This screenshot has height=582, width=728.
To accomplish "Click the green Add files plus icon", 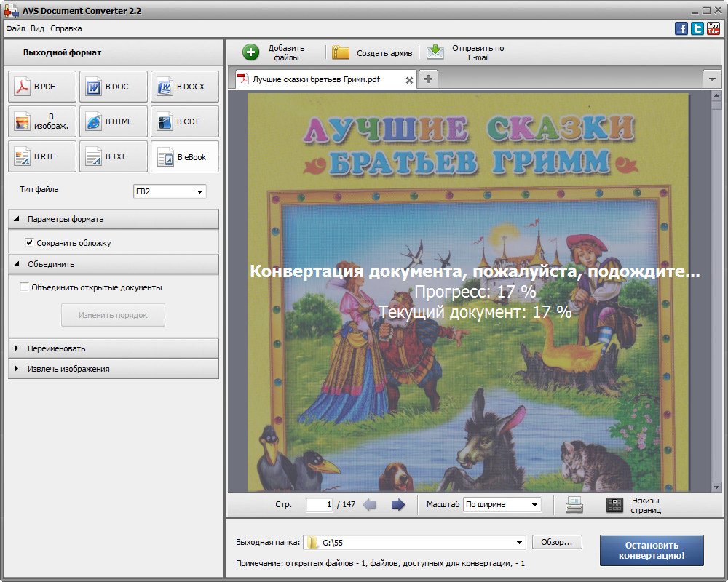I will (x=250, y=52).
